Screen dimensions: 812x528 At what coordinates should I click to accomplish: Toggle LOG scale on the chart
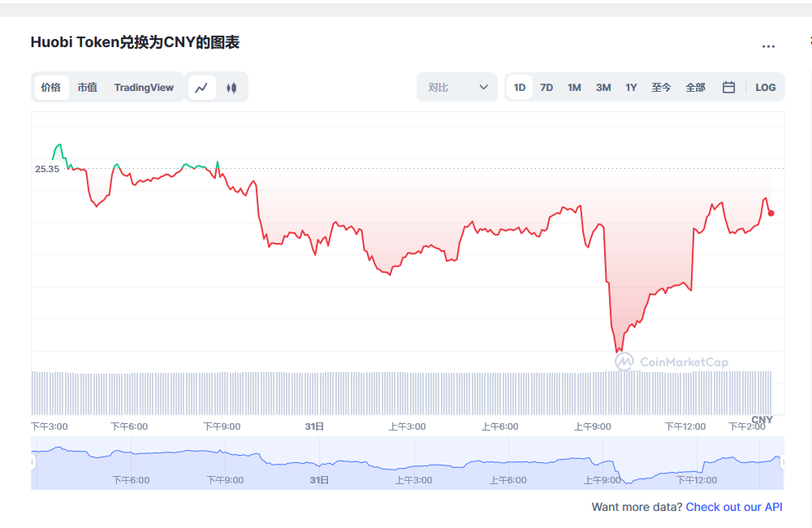pyautogui.click(x=766, y=87)
